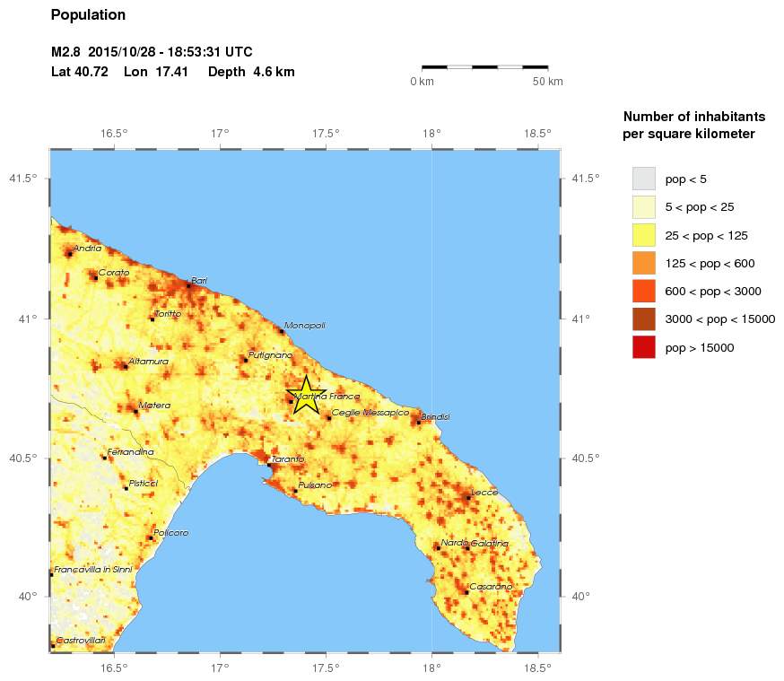
Task: Click the bottom axis '18°' longitude label
Action: point(431,668)
